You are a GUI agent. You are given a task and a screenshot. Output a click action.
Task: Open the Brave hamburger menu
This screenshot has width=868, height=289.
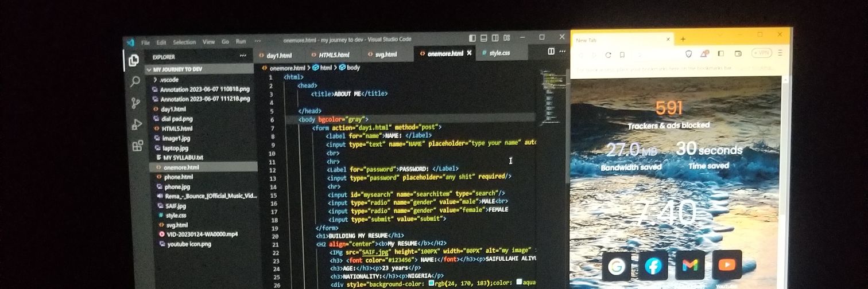(780, 53)
